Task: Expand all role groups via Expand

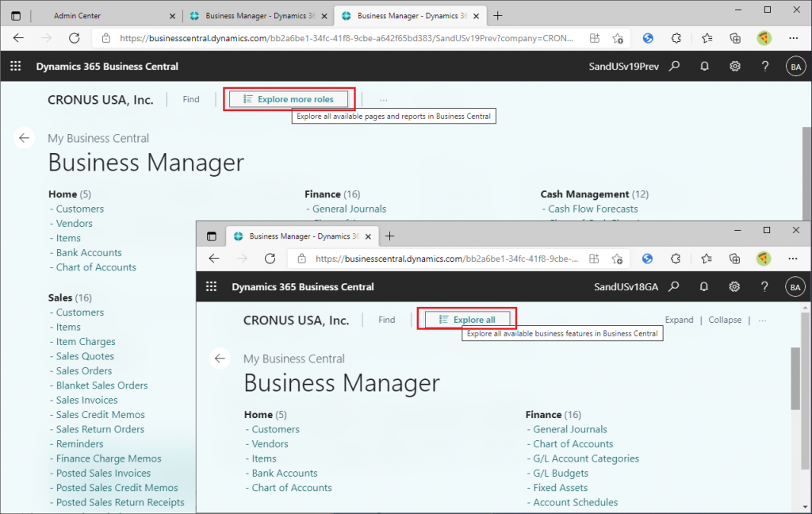Action: pos(679,320)
